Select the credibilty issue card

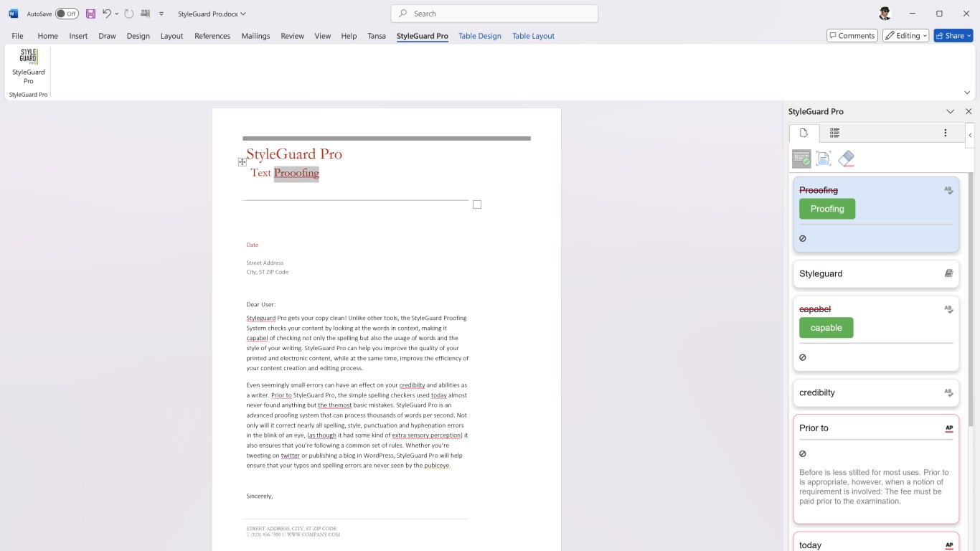[x=876, y=392]
